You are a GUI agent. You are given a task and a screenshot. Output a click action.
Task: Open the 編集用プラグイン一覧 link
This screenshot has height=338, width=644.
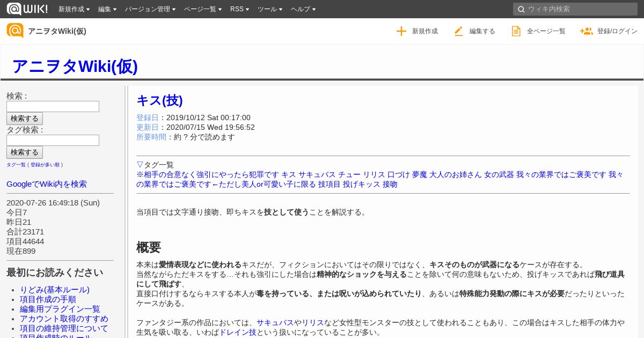60,309
